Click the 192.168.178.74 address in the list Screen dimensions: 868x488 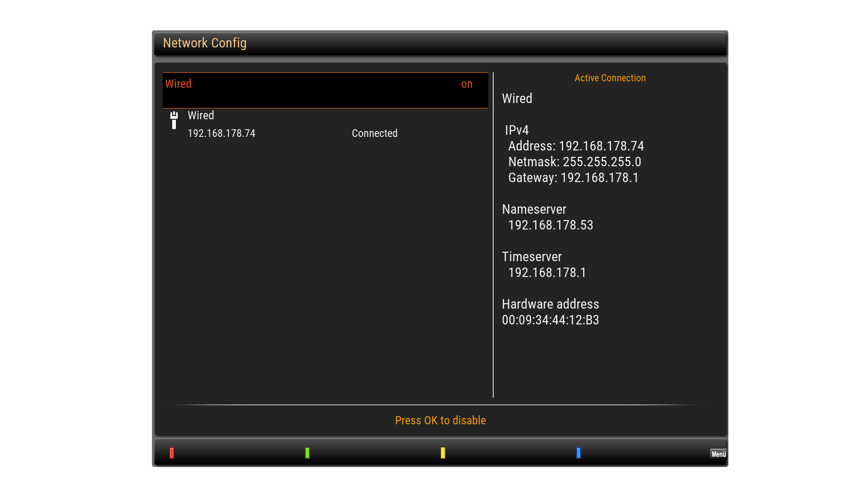coord(222,134)
